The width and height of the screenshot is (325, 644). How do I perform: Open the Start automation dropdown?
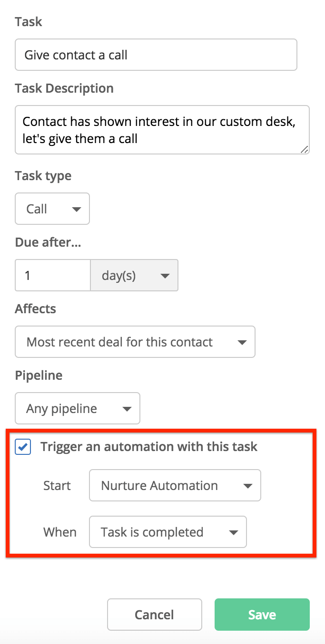pyautogui.click(x=175, y=485)
